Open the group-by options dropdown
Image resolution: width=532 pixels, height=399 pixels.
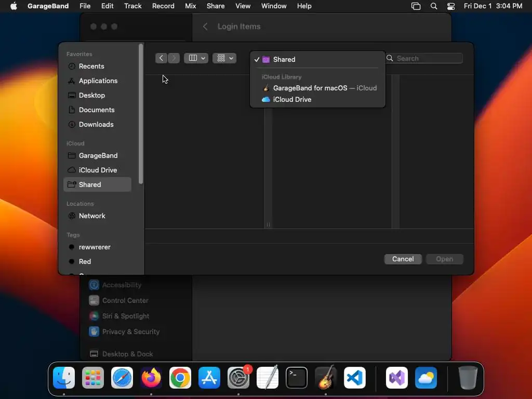tap(224, 58)
